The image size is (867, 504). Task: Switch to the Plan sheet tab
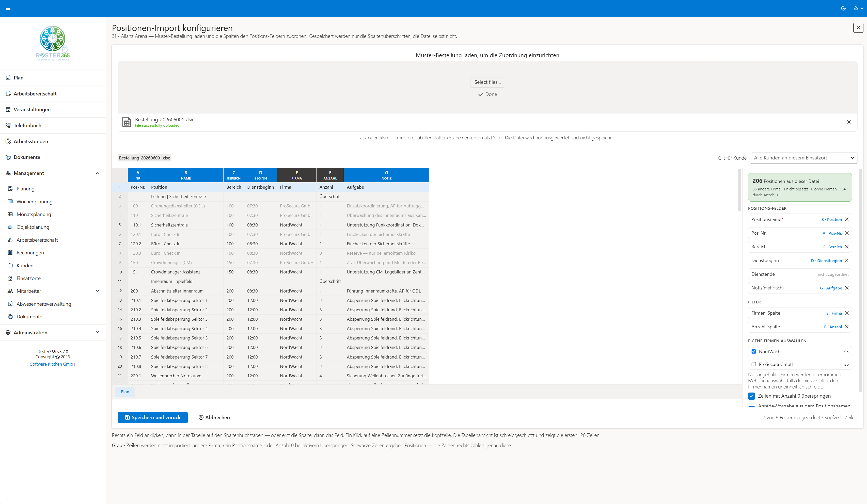(125, 392)
